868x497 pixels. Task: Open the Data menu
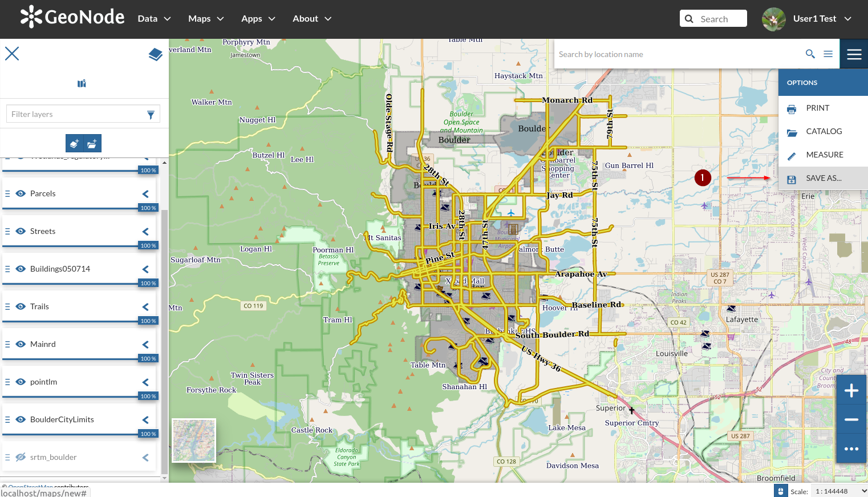tap(154, 19)
